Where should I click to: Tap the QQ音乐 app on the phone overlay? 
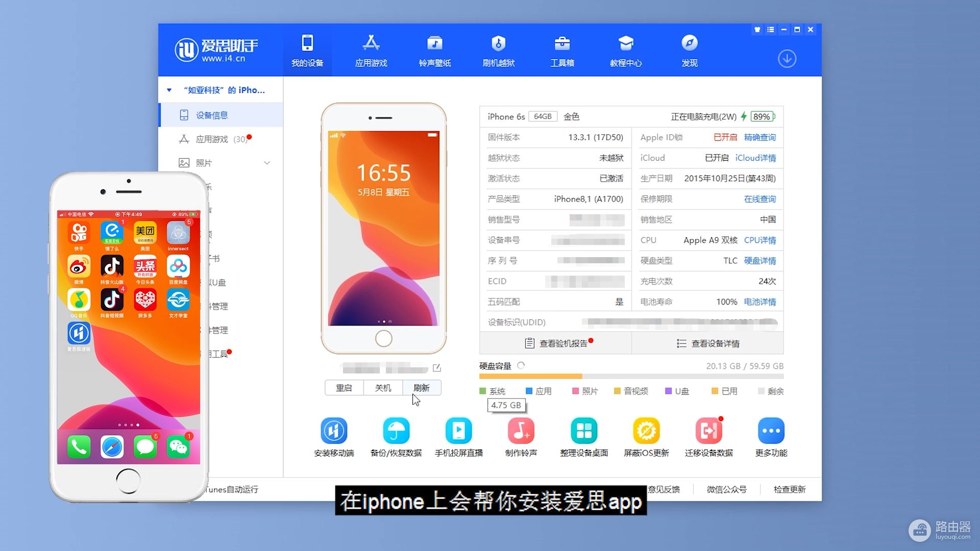pyautogui.click(x=79, y=300)
